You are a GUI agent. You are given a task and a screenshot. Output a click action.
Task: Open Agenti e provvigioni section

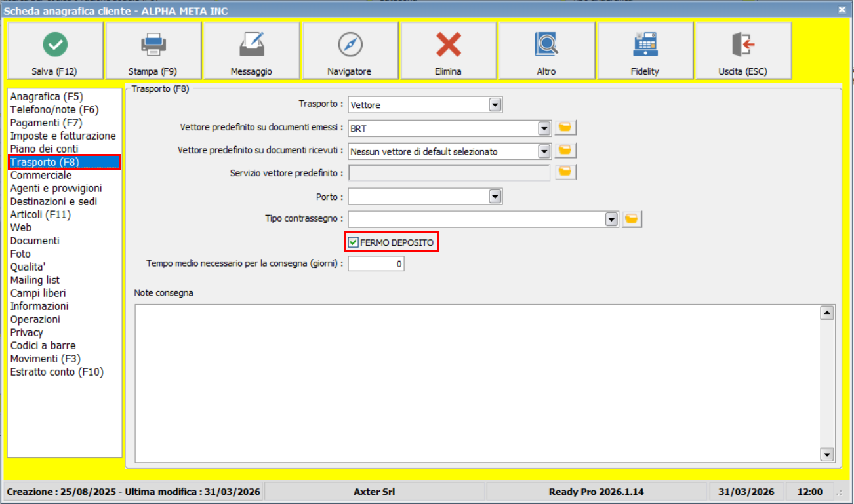coord(64,188)
